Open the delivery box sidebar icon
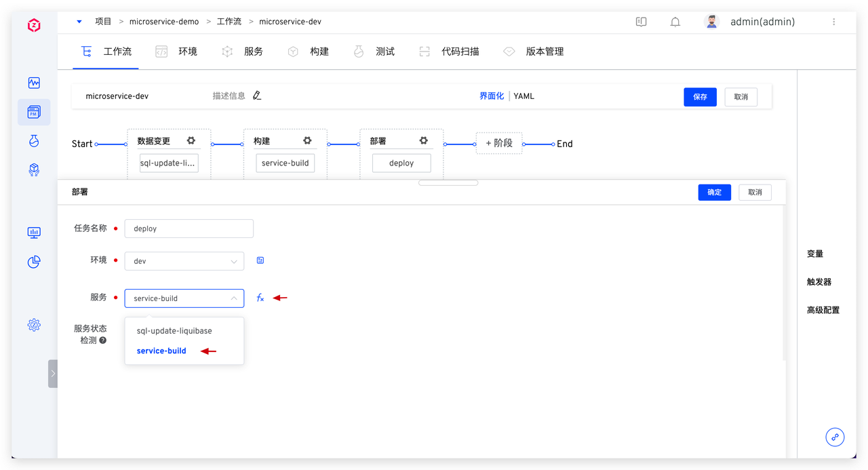Screen dimensions: 868x470 tap(34, 170)
